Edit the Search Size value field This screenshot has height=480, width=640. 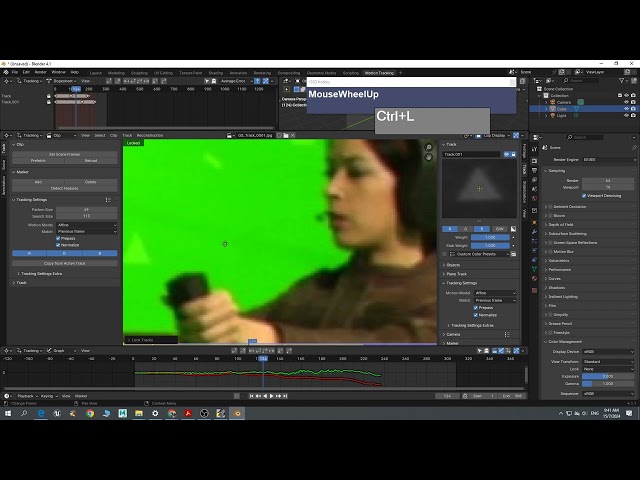[x=87, y=216]
